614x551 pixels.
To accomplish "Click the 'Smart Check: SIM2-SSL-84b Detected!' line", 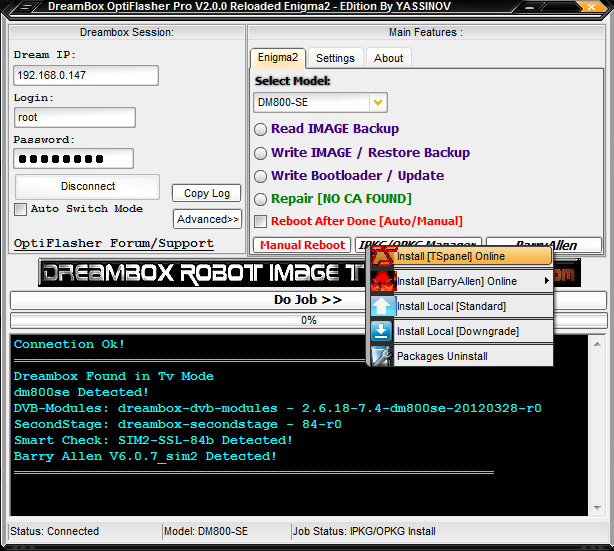I will click(x=153, y=440).
